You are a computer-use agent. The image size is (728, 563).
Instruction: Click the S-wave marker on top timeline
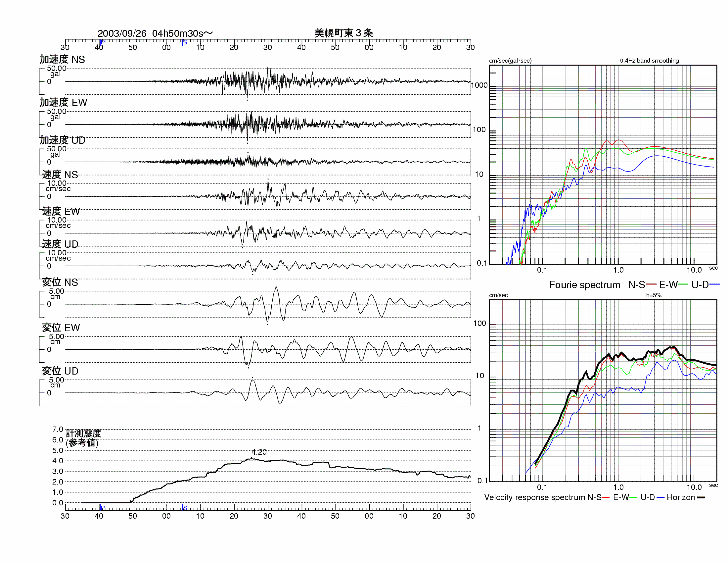184,42
